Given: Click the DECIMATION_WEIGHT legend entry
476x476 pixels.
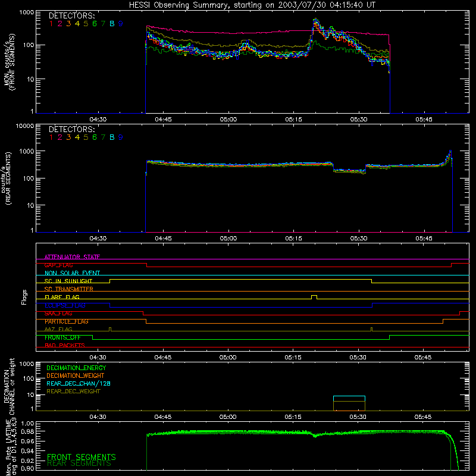Looking at the screenshot, I should tap(76, 376).
